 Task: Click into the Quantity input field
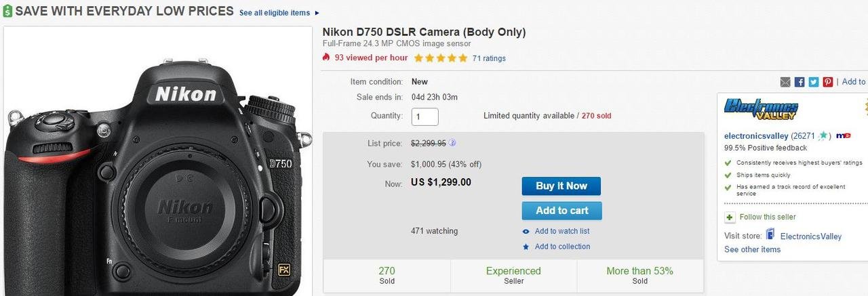[x=425, y=117]
